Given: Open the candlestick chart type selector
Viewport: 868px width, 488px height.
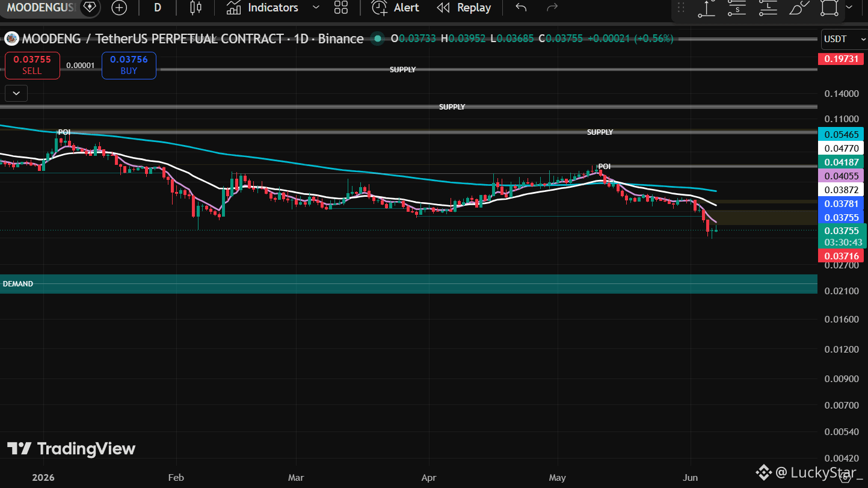Looking at the screenshot, I should point(195,8).
